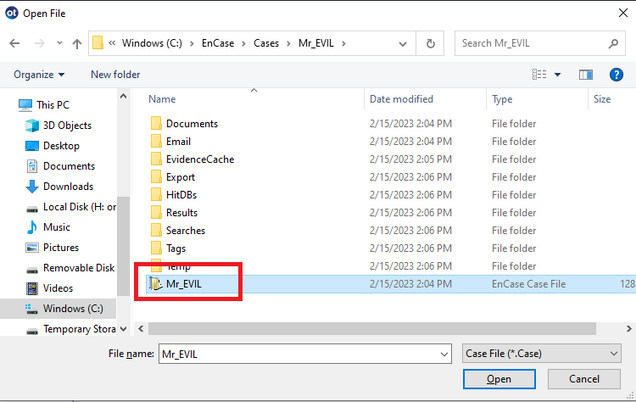Open the change view options dropdown

pyautogui.click(x=558, y=74)
